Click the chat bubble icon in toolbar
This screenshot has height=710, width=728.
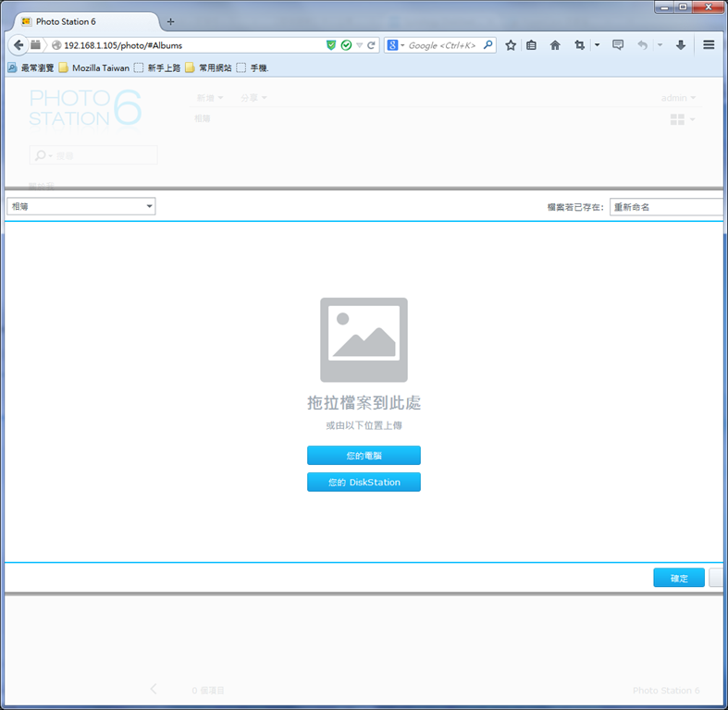click(x=618, y=45)
